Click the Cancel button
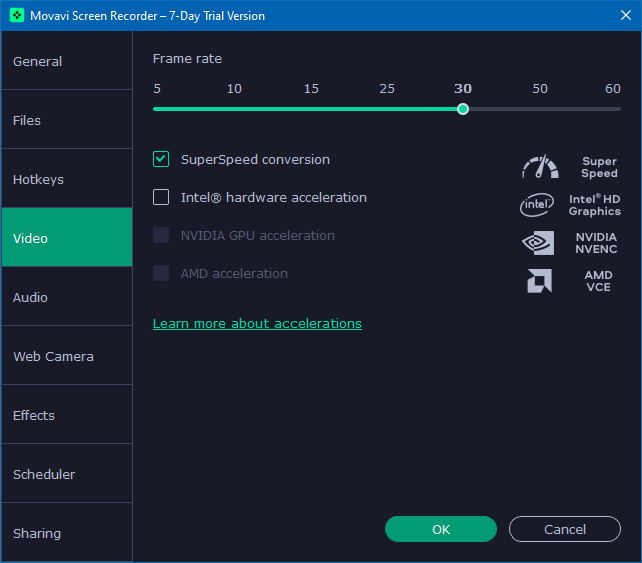 (564, 529)
